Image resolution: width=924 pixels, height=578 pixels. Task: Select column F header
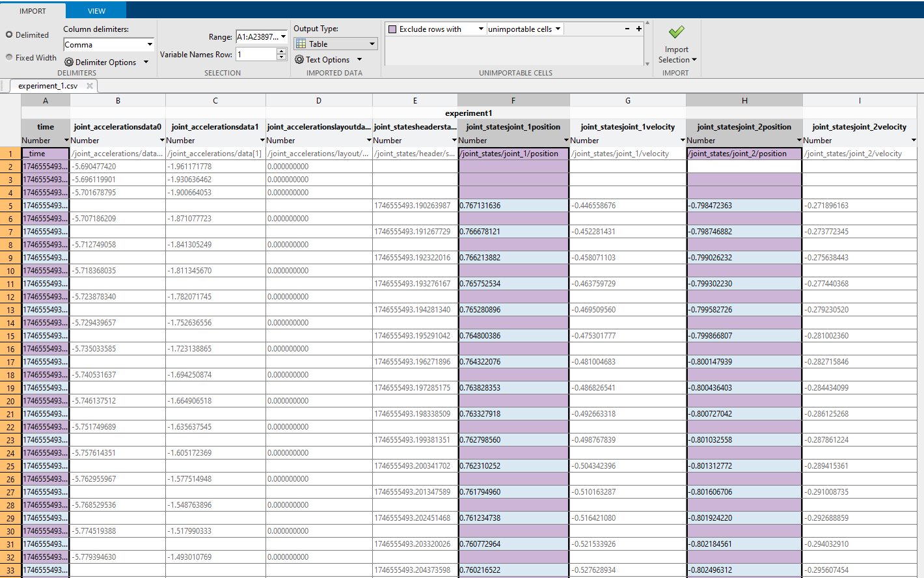point(513,100)
